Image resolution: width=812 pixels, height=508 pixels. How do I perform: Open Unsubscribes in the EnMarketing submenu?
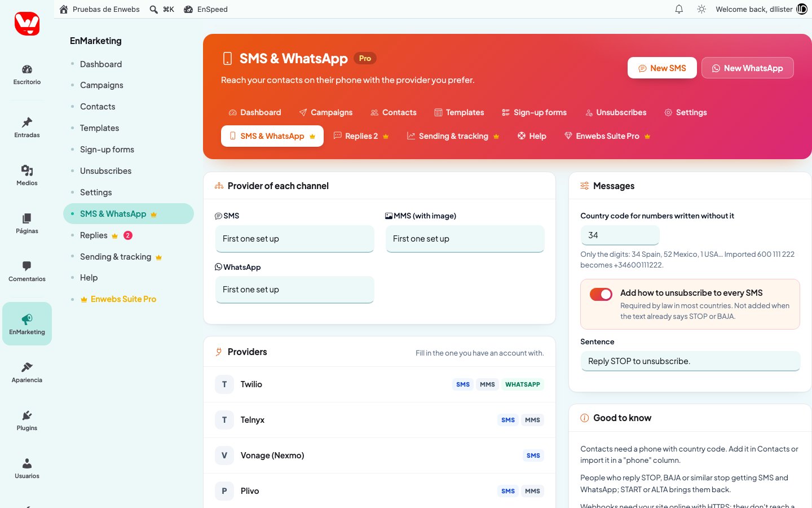pos(105,171)
